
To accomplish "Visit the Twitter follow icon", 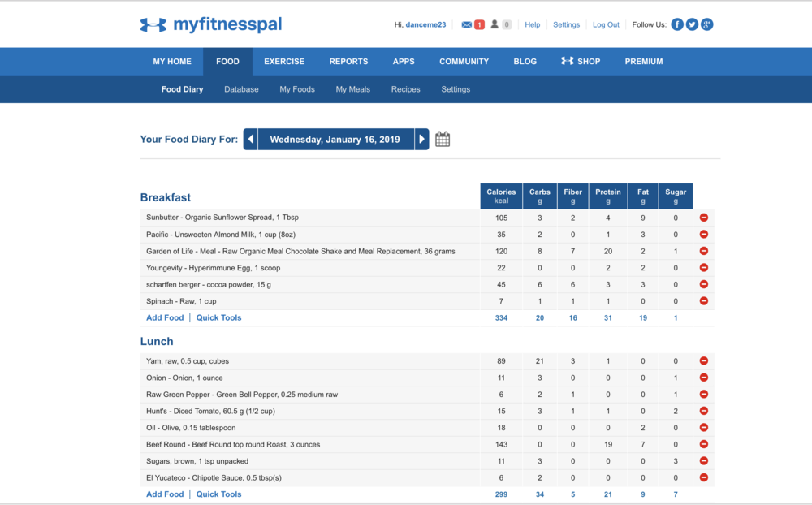I will [x=692, y=24].
